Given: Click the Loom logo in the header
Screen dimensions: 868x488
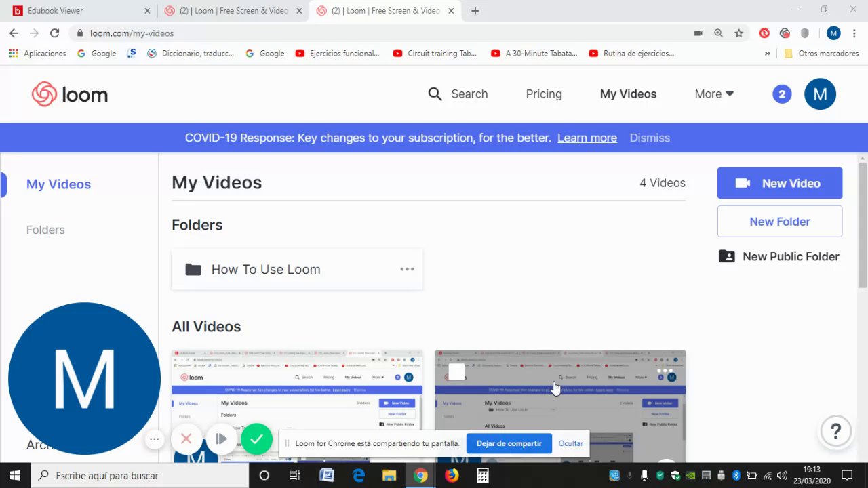Looking at the screenshot, I should pos(70,94).
